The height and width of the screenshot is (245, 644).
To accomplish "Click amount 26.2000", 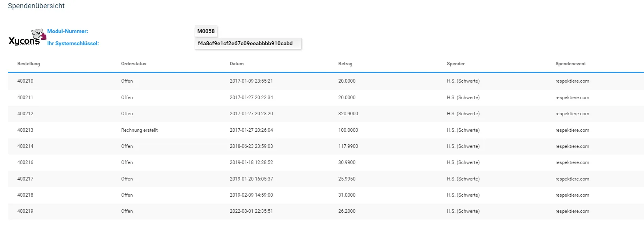I will tap(347, 211).
